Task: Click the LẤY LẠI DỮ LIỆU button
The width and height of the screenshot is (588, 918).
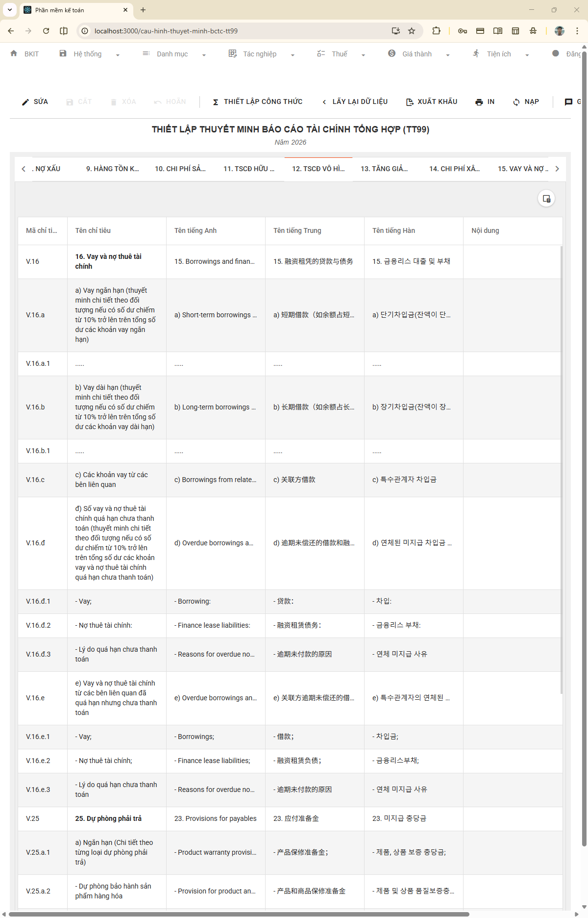Action: 355,102
